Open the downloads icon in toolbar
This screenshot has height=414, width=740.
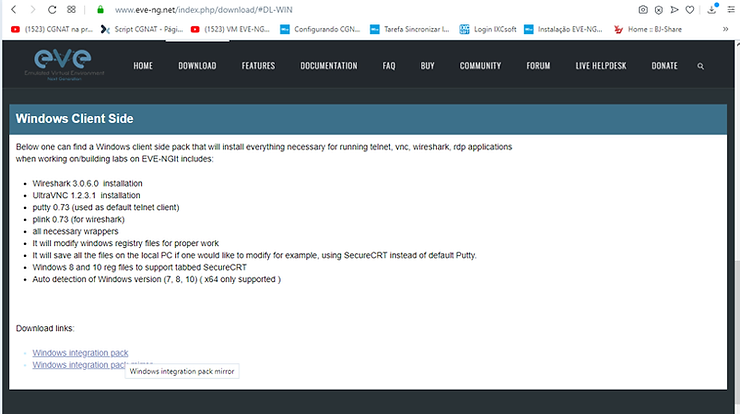tap(712, 9)
